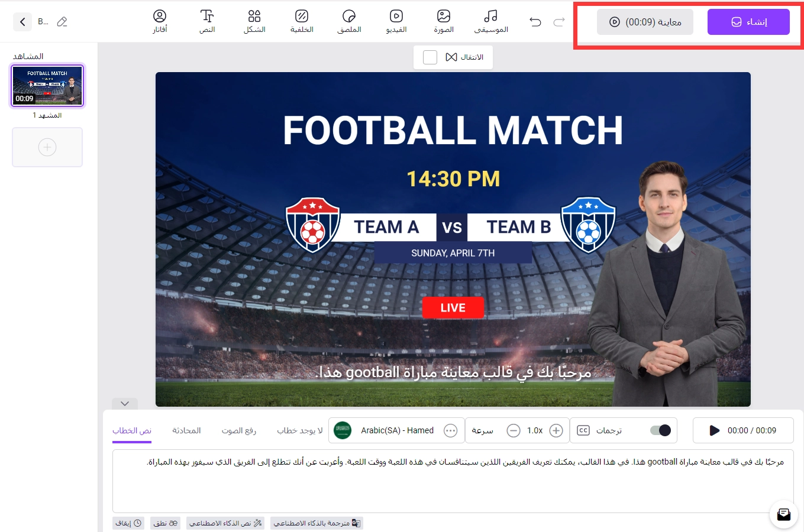The image size is (804, 532).
Task: Select the Arabic subtitle line on canvas
Action: click(x=453, y=372)
